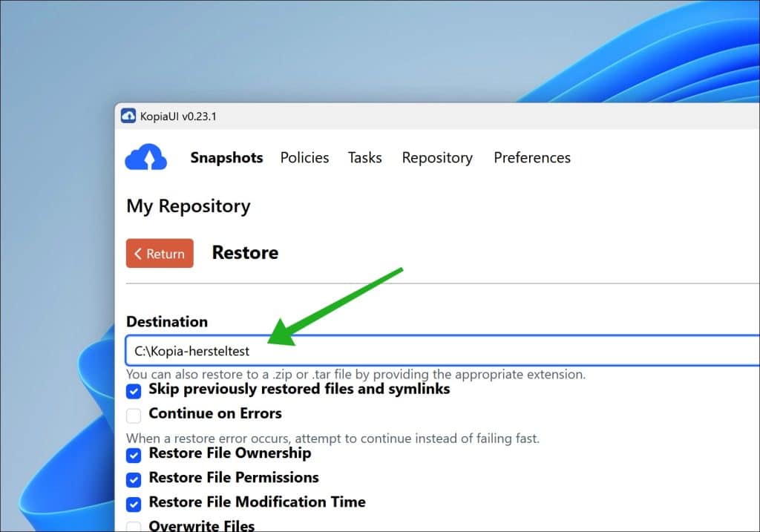The image size is (760, 532).
Task: Click the Restore heading text
Action: [x=245, y=252]
